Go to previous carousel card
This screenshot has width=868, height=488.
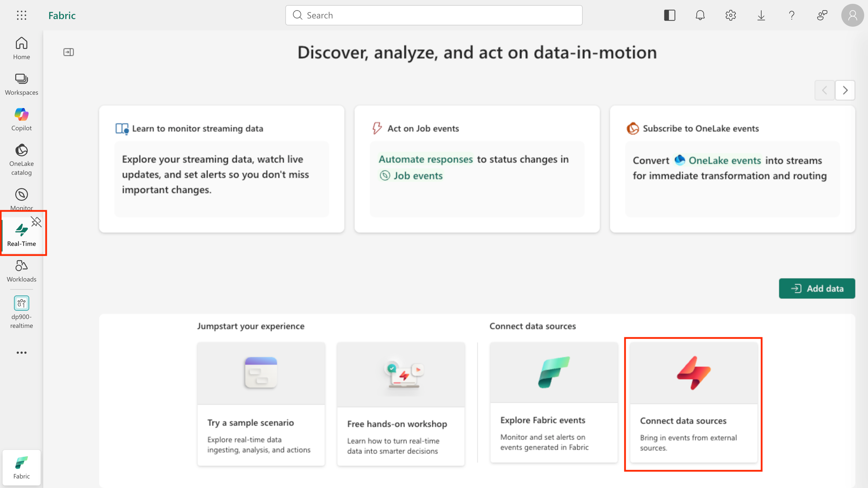coord(824,90)
